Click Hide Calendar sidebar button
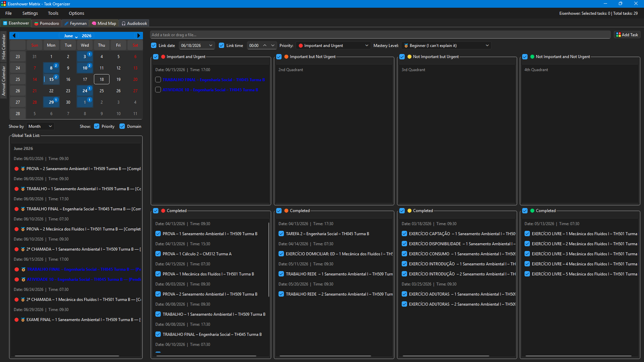The height and width of the screenshot is (362, 644). [4, 47]
